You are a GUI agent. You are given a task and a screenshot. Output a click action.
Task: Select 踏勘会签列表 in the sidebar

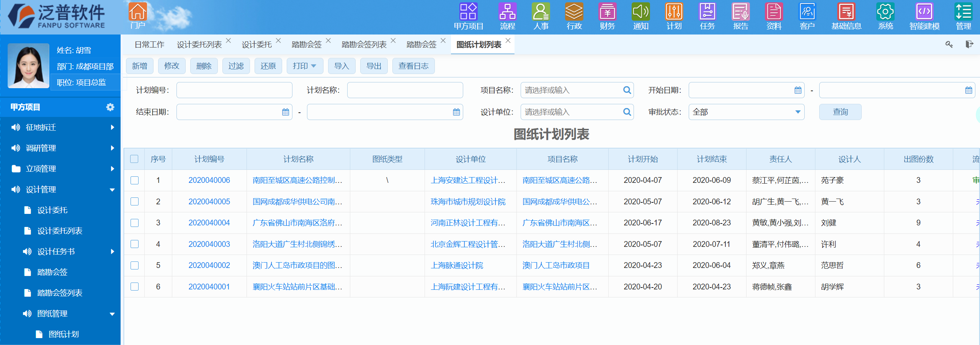click(60, 293)
